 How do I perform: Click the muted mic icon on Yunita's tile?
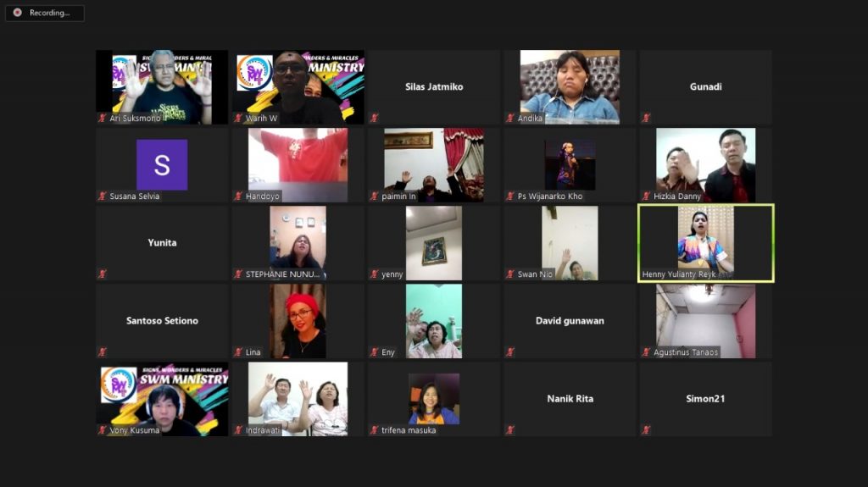[103, 274]
